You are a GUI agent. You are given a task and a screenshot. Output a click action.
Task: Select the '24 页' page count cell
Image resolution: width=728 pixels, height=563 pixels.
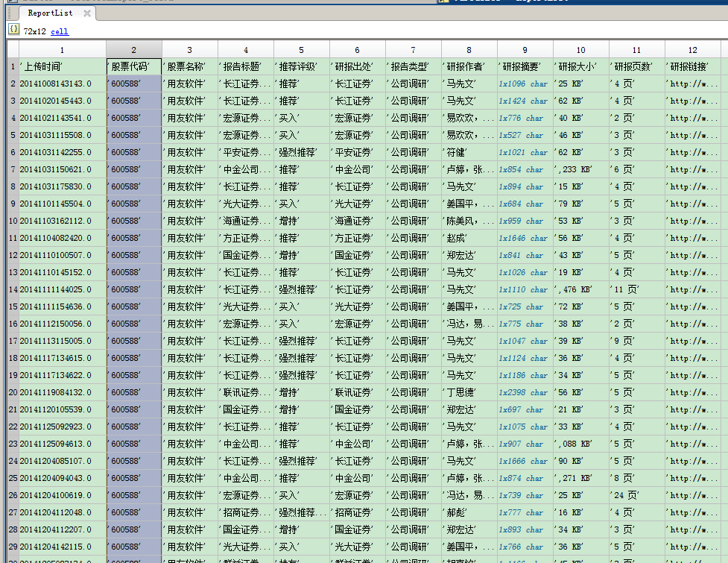click(x=636, y=495)
